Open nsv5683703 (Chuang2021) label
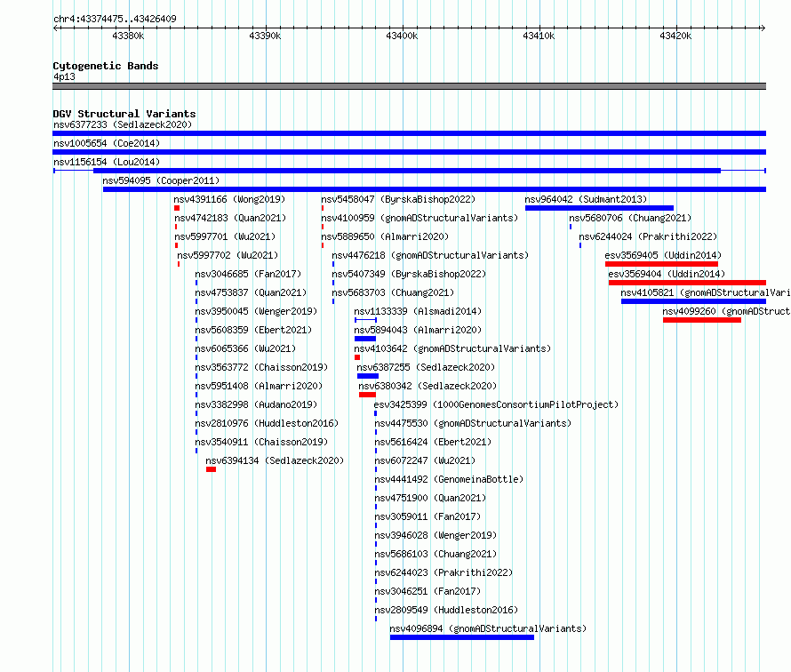Viewport: 791px width, 672px height. (x=393, y=292)
